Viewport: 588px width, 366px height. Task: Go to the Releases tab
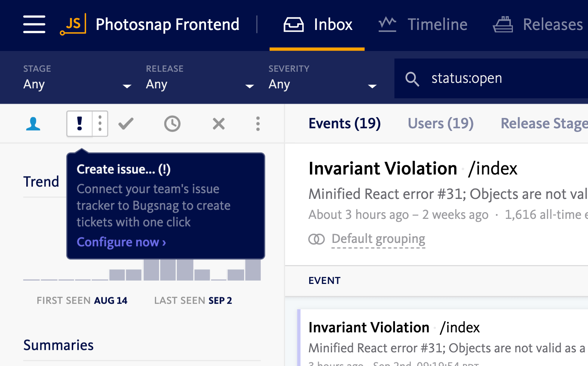point(538,25)
